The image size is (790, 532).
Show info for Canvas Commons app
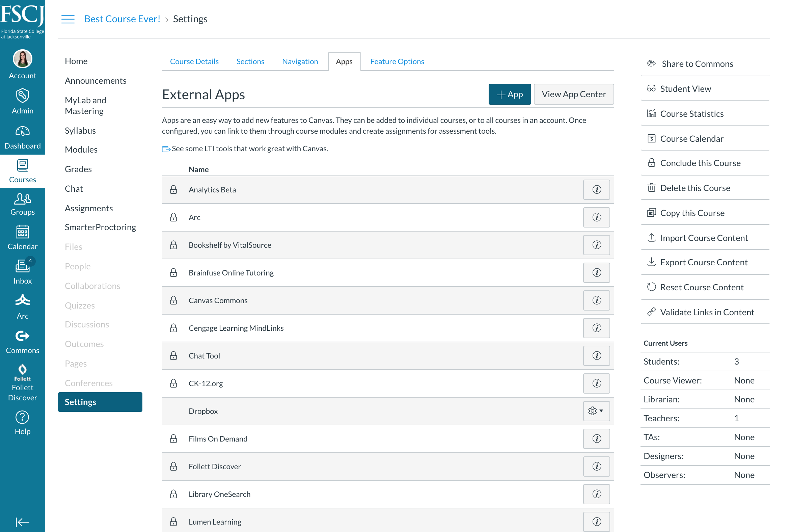(596, 300)
